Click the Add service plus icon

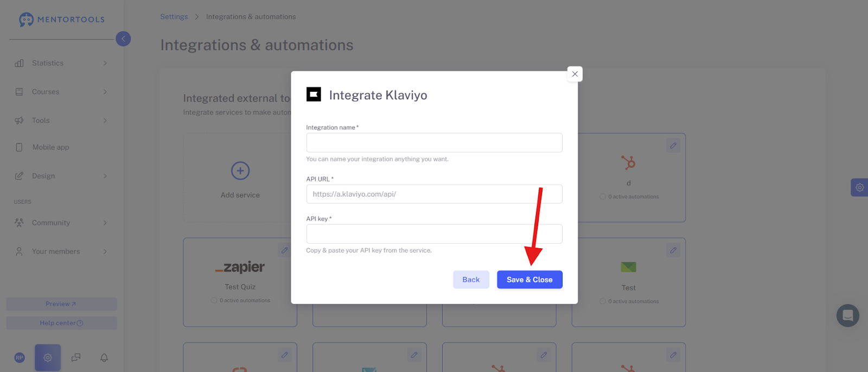pyautogui.click(x=240, y=171)
